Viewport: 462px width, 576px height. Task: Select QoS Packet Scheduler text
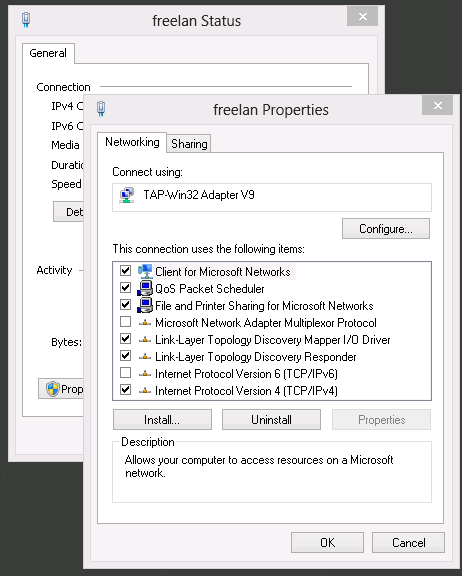pyautogui.click(x=210, y=289)
